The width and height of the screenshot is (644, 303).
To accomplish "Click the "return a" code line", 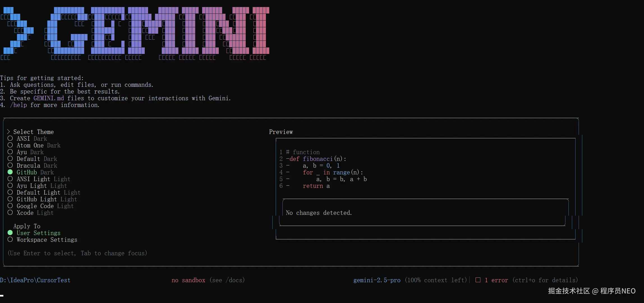I will click(x=316, y=186).
